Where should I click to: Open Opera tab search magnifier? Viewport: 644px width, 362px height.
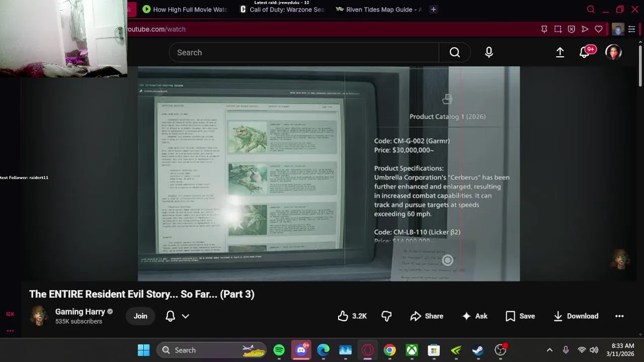pyautogui.click(x=591, y=9)
